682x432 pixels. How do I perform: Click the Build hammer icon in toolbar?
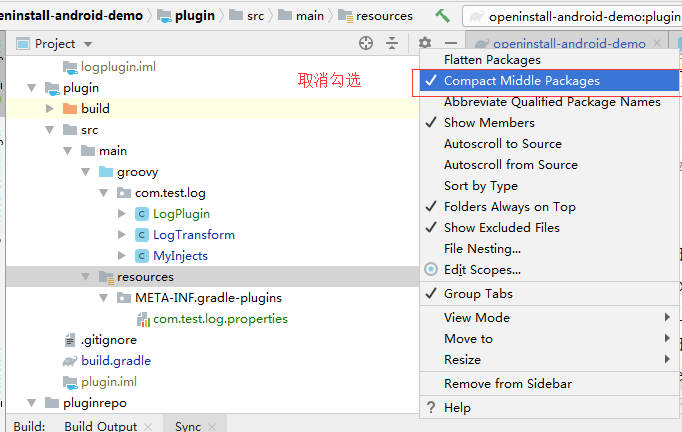pyautogui.click(x=443, y=16)
